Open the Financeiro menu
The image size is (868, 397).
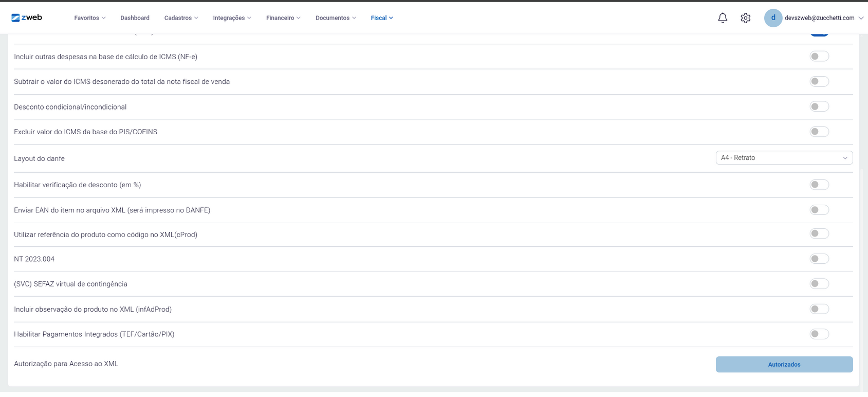click(283, 18)
